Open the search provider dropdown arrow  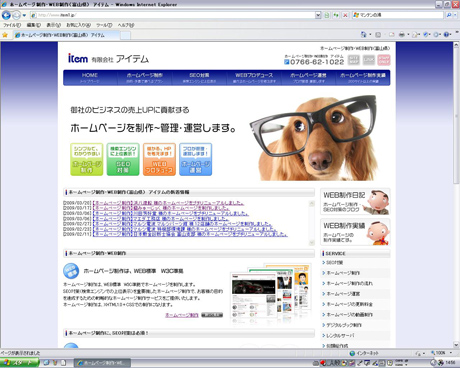click(x=455, y=15)
